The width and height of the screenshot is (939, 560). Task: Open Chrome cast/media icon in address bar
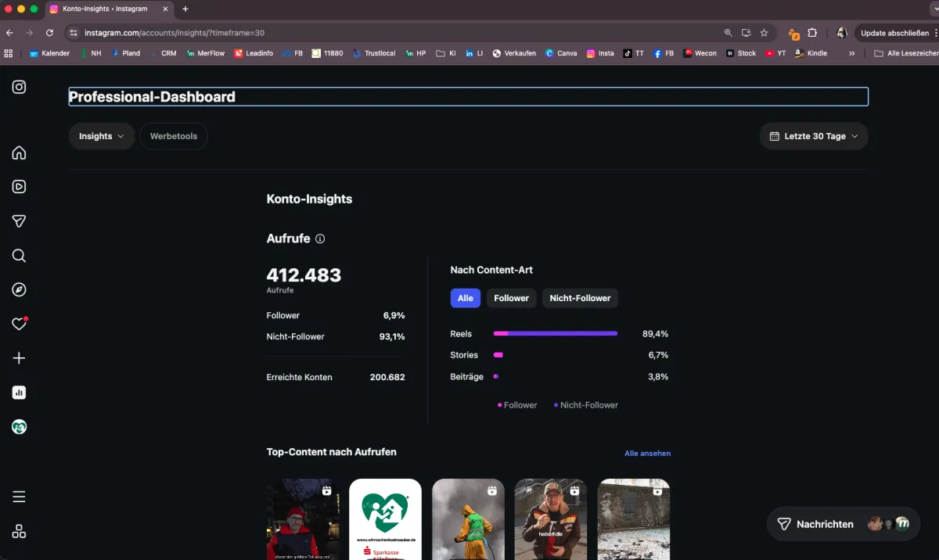point(746,33)
